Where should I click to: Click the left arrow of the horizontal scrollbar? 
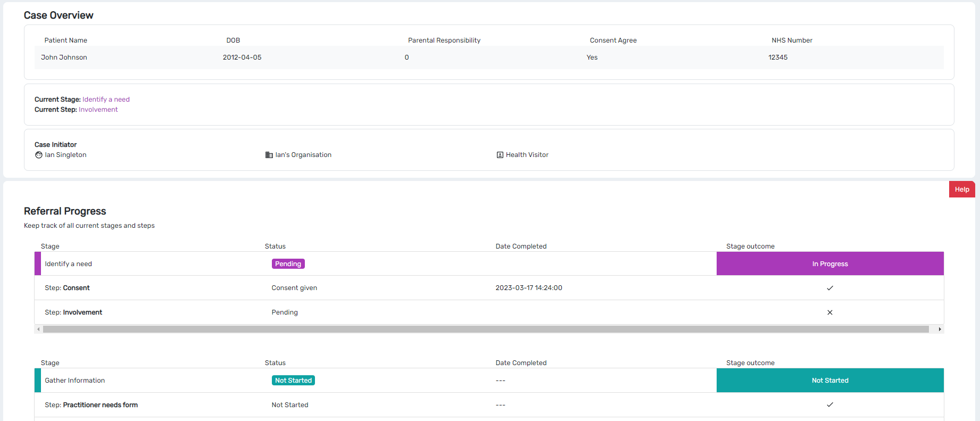pos(38,329)
